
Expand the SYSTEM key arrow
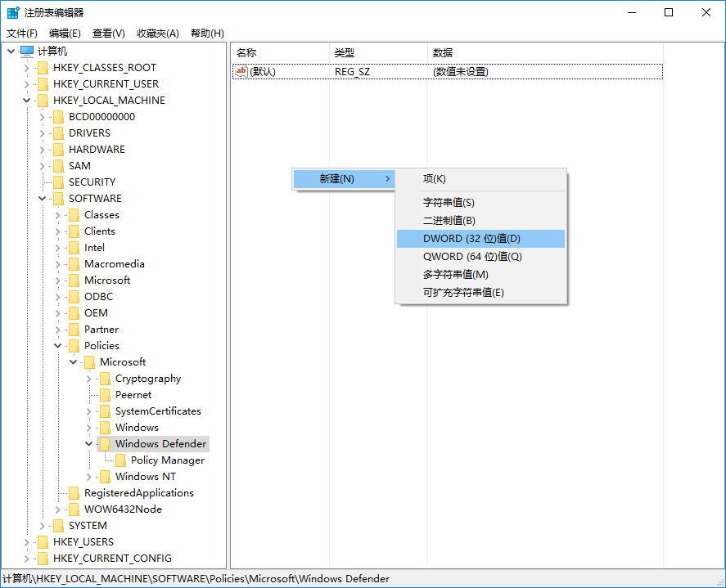42,526
